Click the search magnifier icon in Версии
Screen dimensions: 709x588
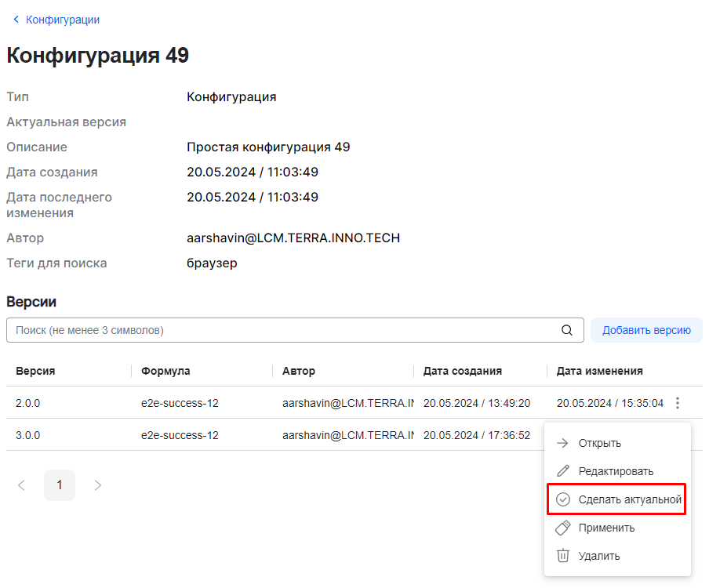[567, 330]
